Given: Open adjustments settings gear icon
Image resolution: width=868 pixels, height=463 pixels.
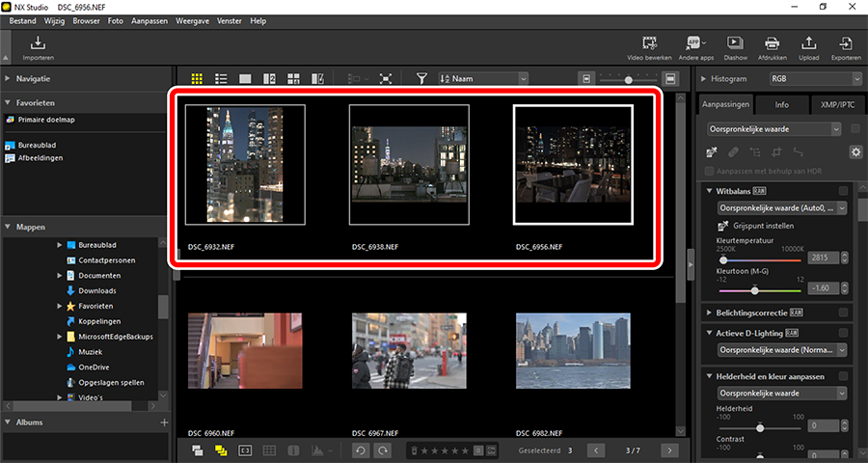Looking at the screenshot, I should tap(854, 152).
